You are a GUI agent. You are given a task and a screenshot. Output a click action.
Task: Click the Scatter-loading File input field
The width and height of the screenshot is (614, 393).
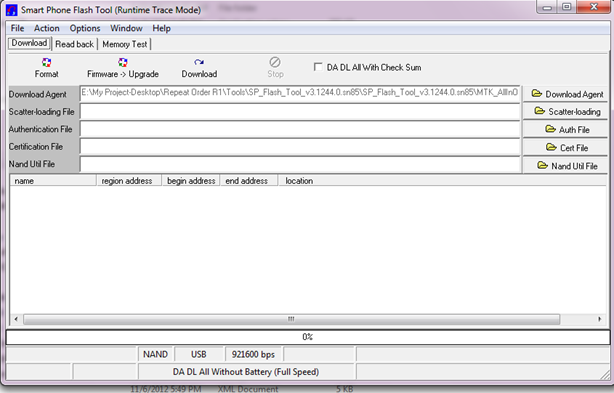(300, 112)
